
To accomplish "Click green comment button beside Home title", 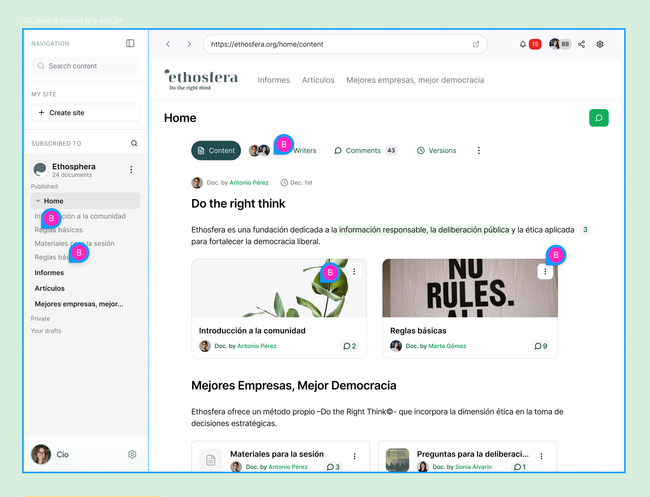I will pyautogui.click(x=598, y=118).
